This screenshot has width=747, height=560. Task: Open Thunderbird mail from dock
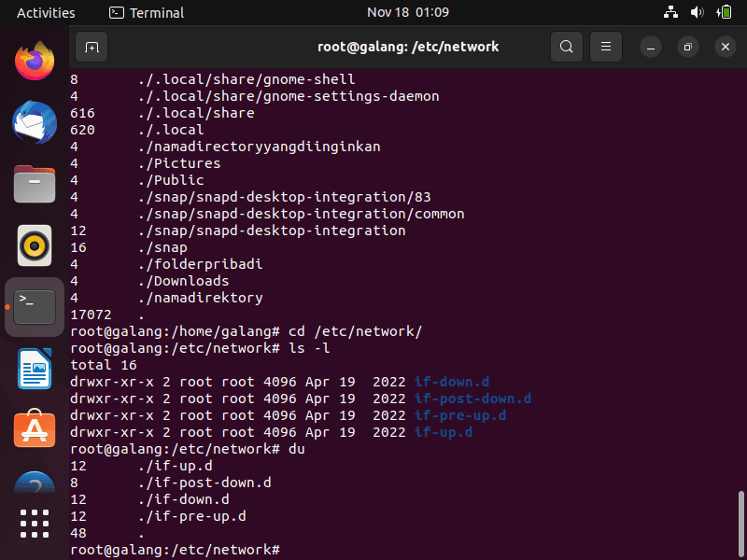tap(35, 122)
